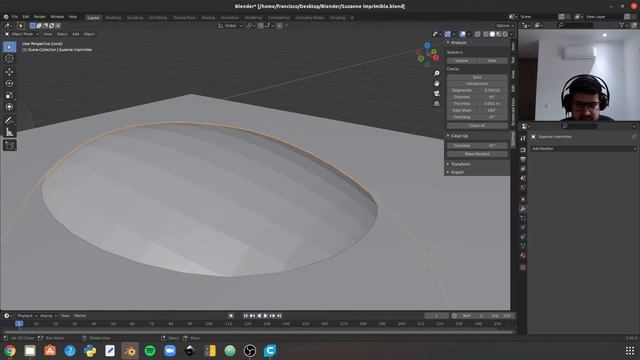
Task: Select the Scale tool
Action: pyautogui.click(x=9, y=96)
